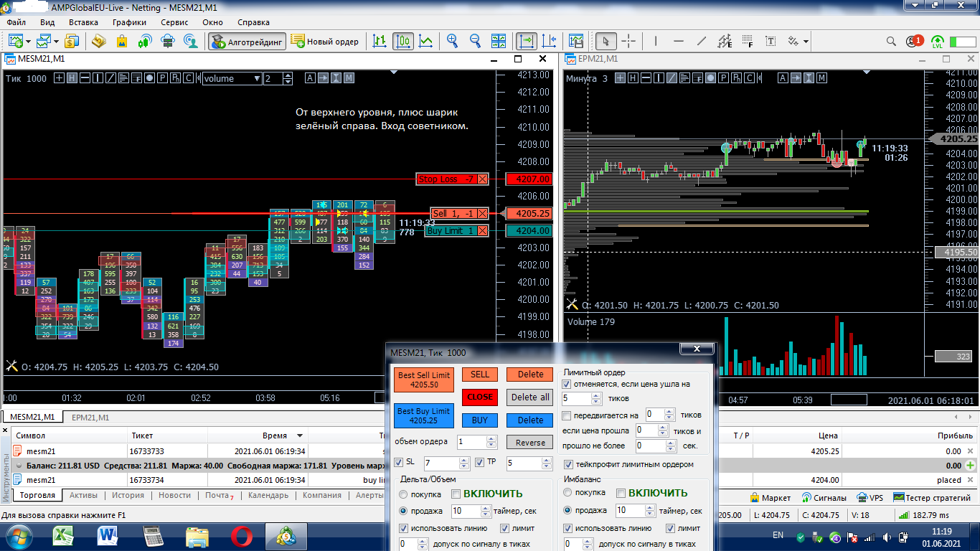This screenshot has height=551, width=980.
Task: Increase SL value with spinner up arrow
Action: (x=463, y=460)
